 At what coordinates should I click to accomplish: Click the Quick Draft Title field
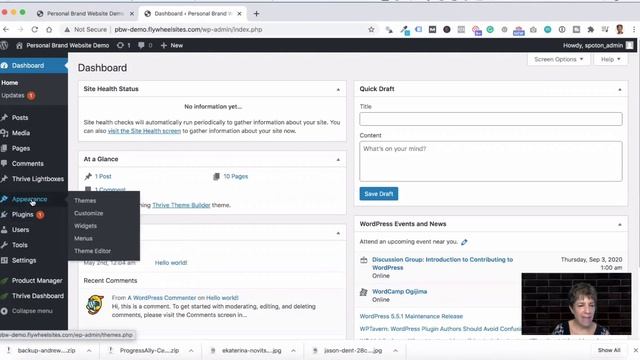click(x=491, y=119)
